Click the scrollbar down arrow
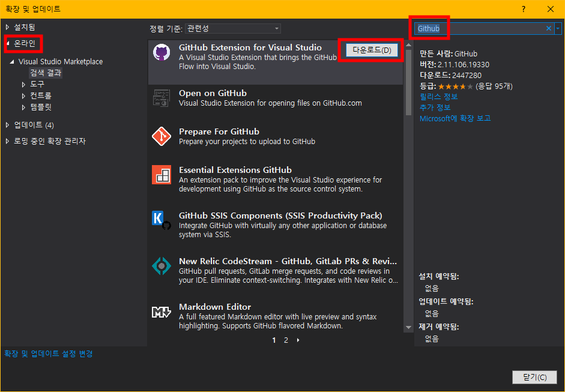565x392 pixels. (408, 328)
